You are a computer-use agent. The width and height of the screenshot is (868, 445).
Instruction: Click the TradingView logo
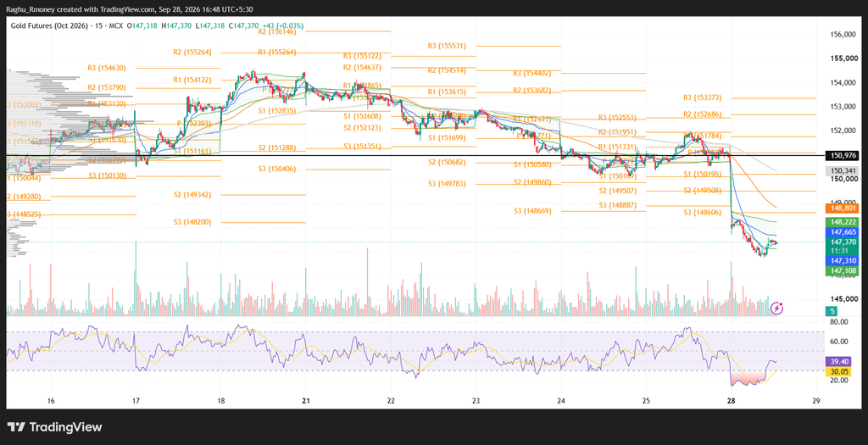[55, 427]
